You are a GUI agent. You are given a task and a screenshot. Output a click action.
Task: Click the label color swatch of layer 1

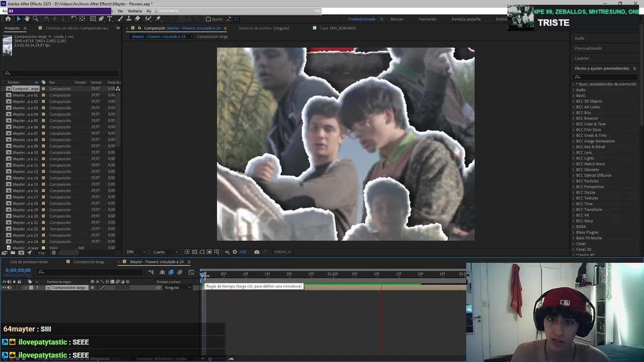31,288
